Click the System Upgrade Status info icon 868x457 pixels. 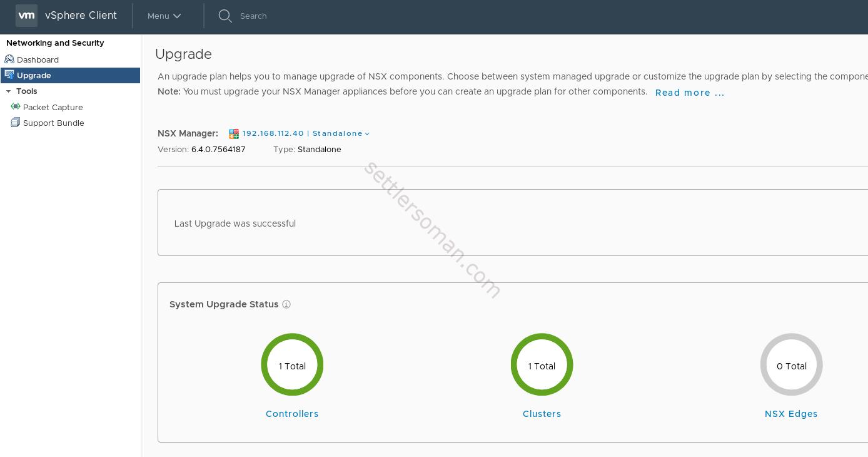[x=286, y=304]
